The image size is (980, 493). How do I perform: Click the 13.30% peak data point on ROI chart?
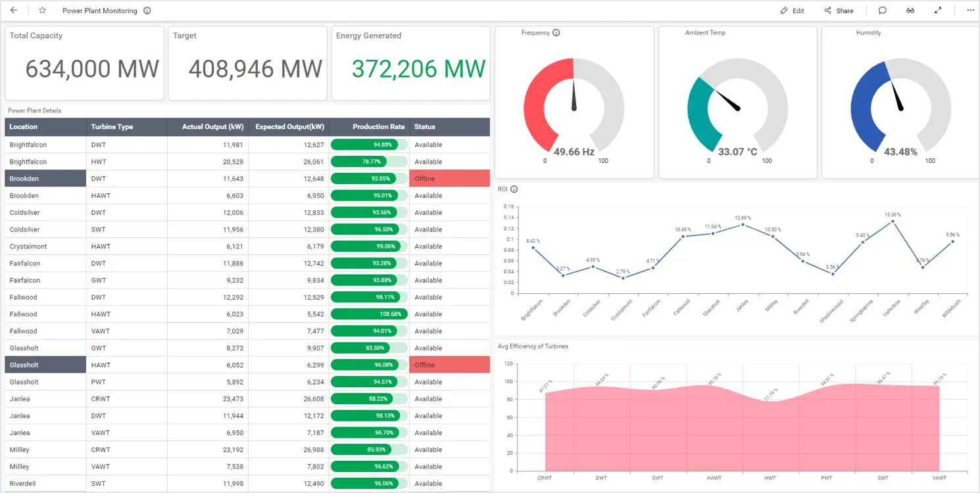(x=893, y=223)
